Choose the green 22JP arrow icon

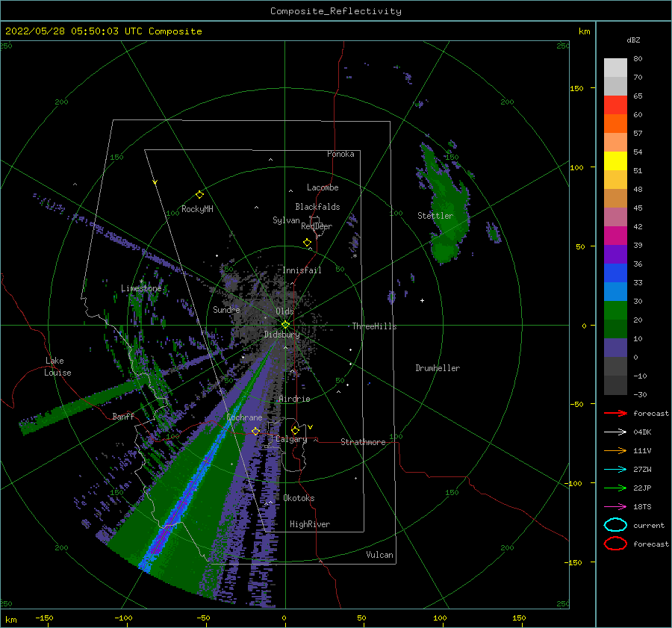[x=615, y=488]
